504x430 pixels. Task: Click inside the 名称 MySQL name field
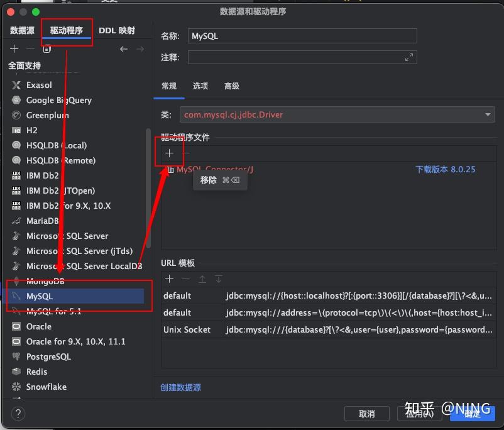click(x=302, y=36)
